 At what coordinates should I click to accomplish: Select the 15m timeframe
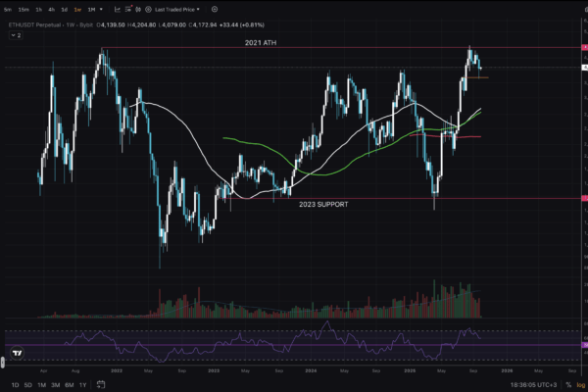tap(24, 9)
